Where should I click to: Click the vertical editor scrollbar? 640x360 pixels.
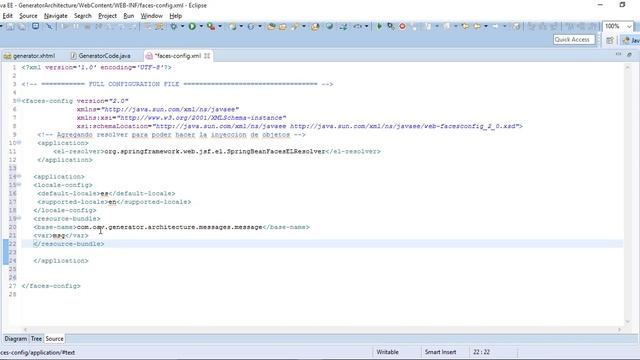(628, 193)
